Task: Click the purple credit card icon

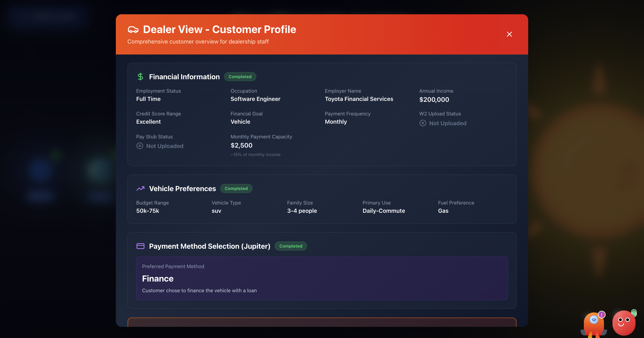Action: click(140, 246)
